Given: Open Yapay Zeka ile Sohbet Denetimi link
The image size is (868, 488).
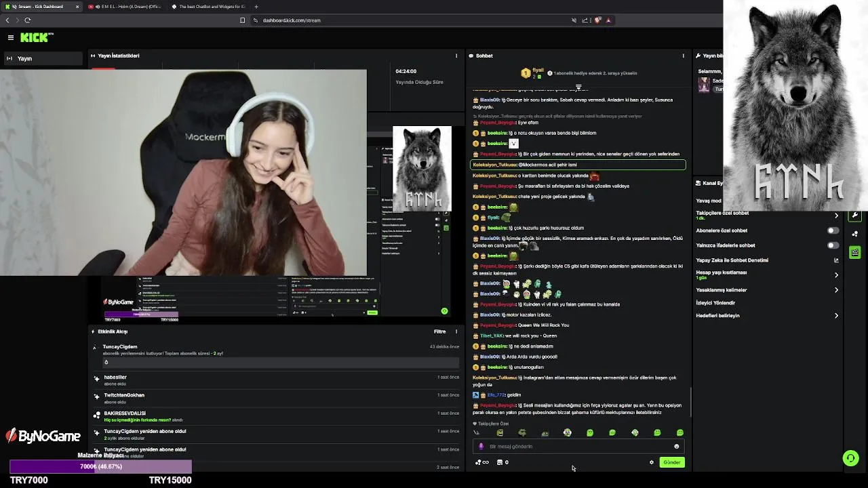Looking at the screenshot, I should (x=768, y=260).
